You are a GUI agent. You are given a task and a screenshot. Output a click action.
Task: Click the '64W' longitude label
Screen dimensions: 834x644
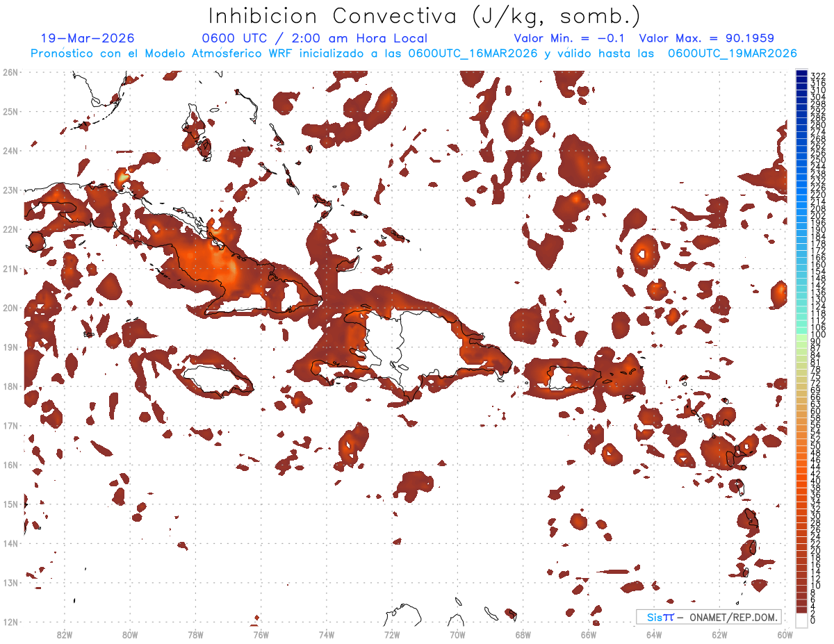(x=653, y=634)
